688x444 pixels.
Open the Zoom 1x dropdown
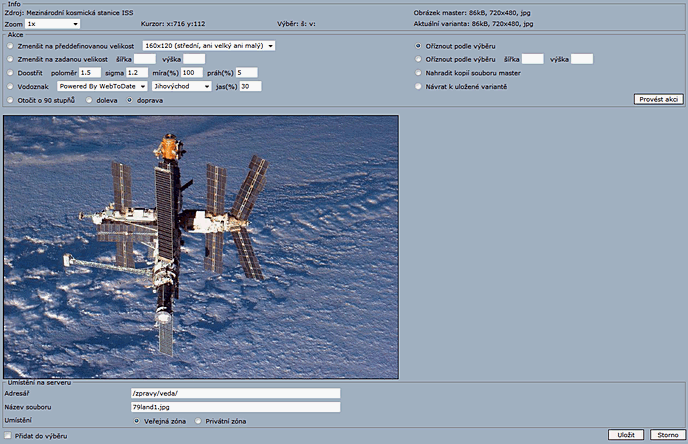(x=53, y=22)
